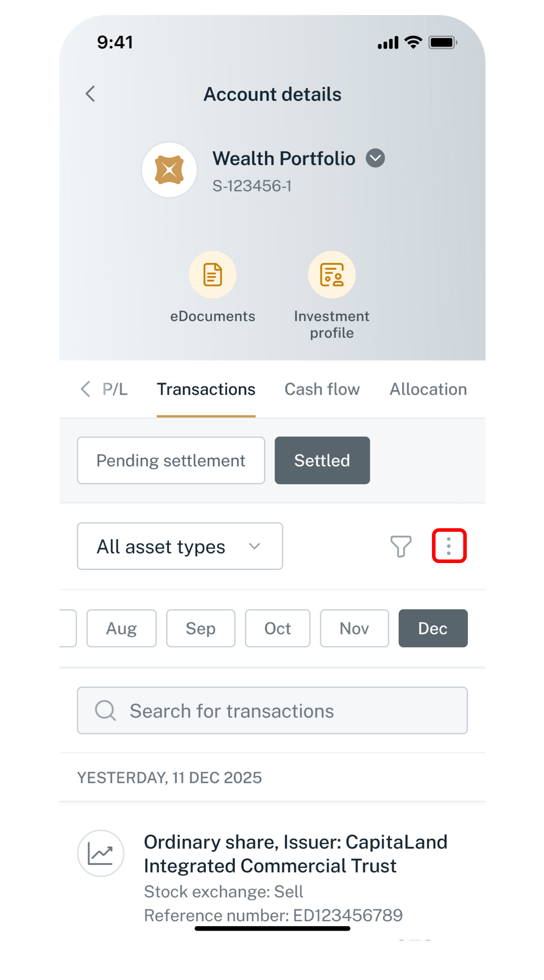
Task: Open the transaction filter funnel icon
Action: 401,546
